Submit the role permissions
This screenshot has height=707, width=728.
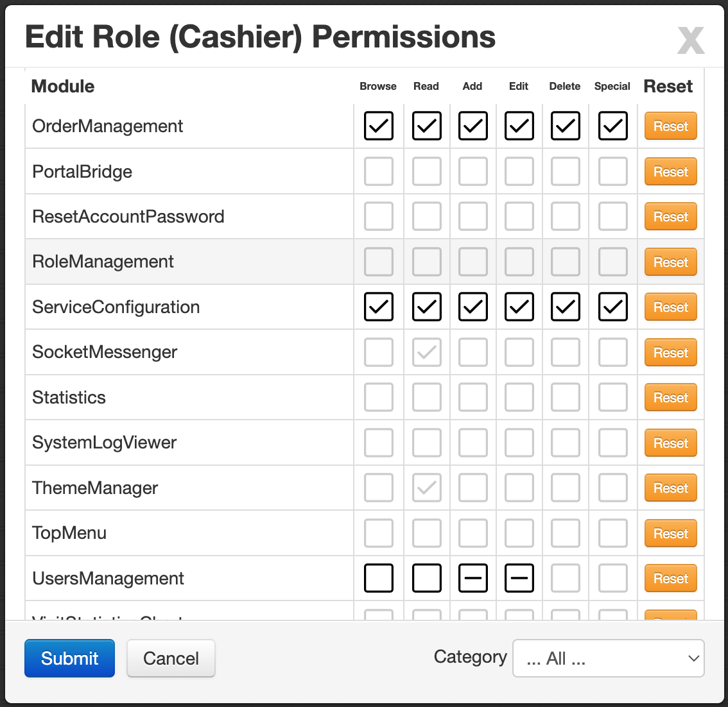coord(69,658)
